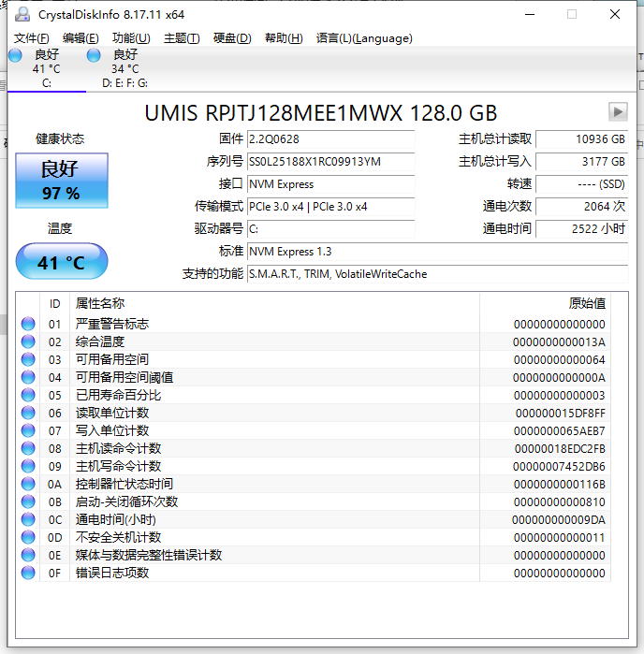644x654 pixels.
Task: Click raw value 000000015DF8FF
Action: coord(560,414)
